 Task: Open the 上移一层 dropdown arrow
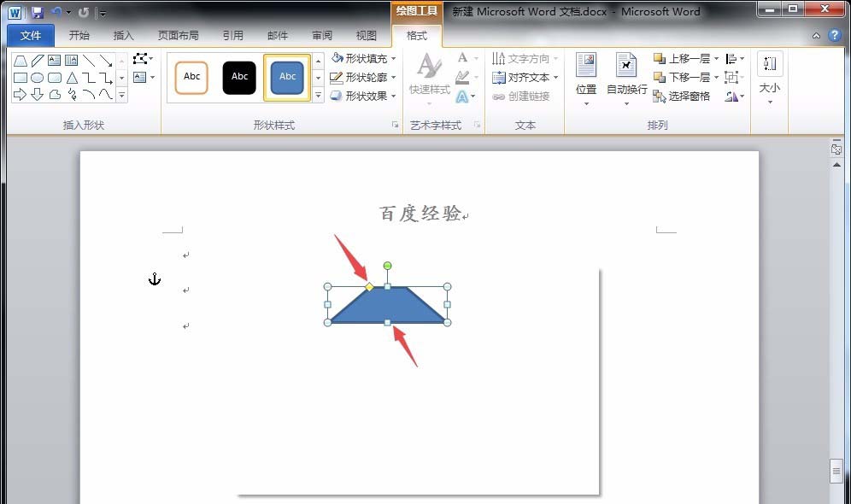tap(716, 59)
